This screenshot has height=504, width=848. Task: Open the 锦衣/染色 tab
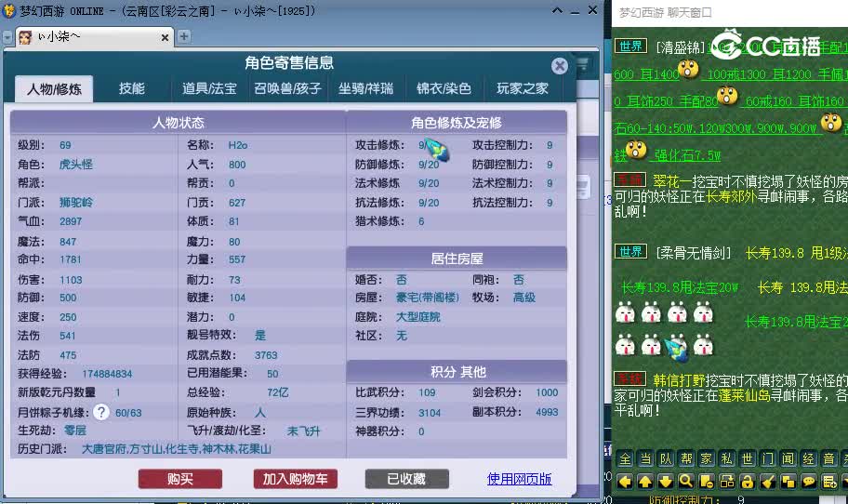click(444, 88)
